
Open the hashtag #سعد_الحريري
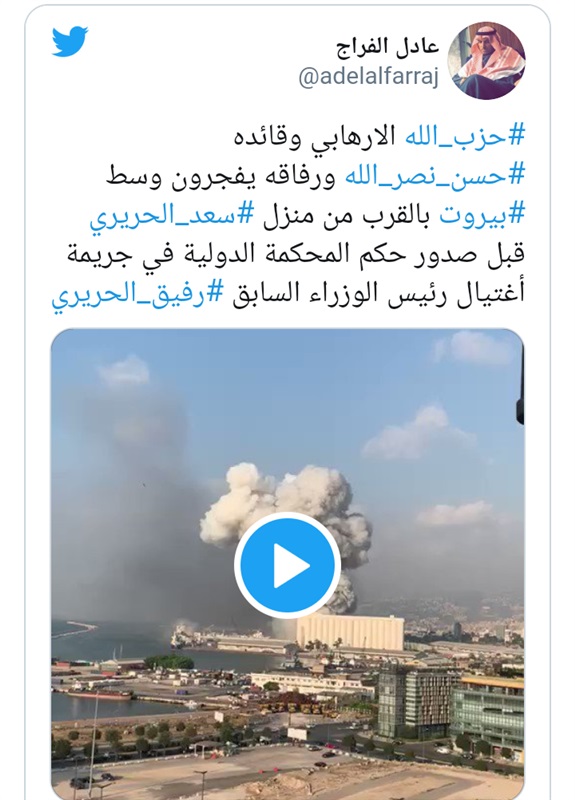point(171,215)
